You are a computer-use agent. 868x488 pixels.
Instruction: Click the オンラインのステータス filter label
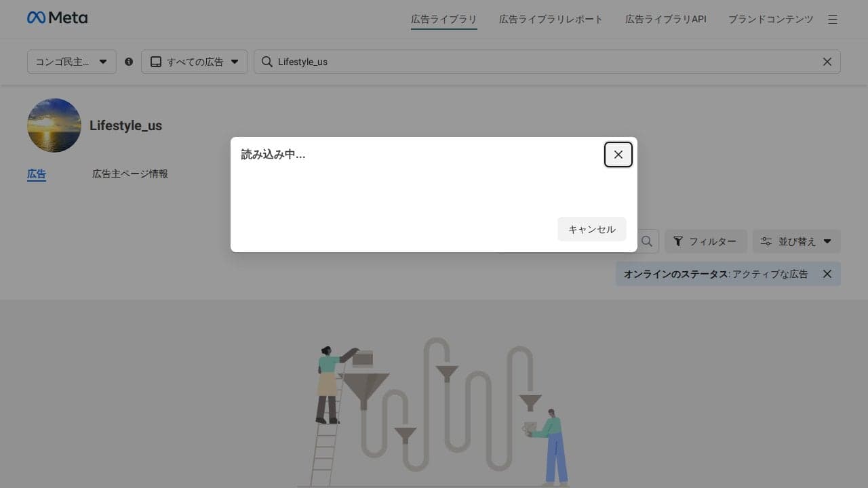pyautogui.click(x=675, y=274)
